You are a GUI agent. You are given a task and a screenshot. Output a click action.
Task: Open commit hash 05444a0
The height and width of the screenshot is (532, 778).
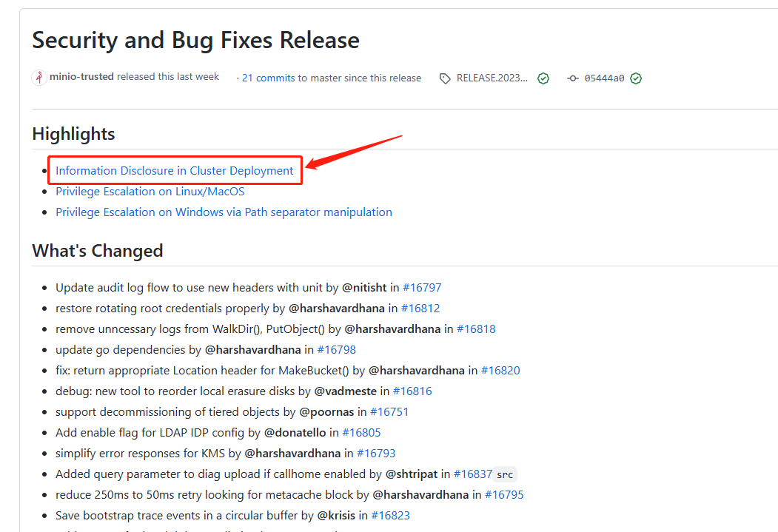click(604, 78)
